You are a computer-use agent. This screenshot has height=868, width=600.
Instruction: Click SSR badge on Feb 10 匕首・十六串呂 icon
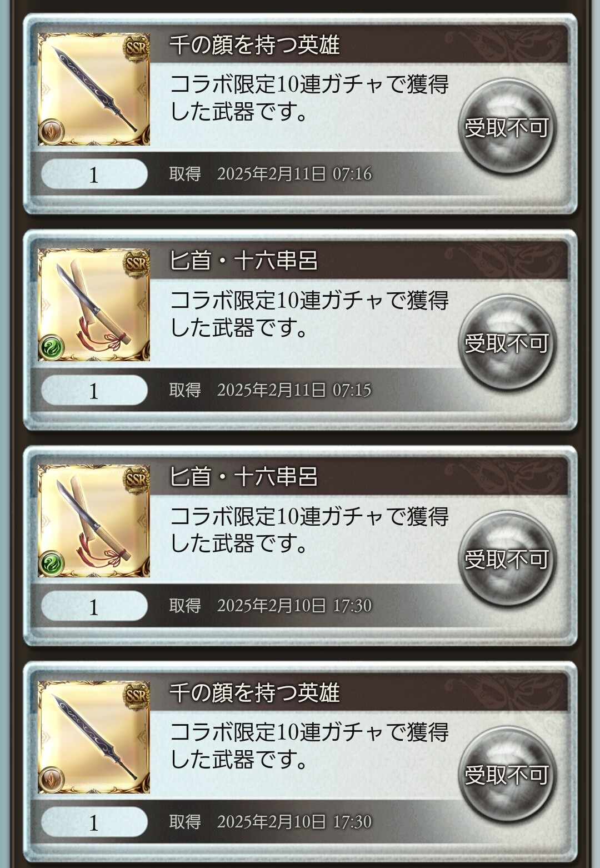click(136, 479)
